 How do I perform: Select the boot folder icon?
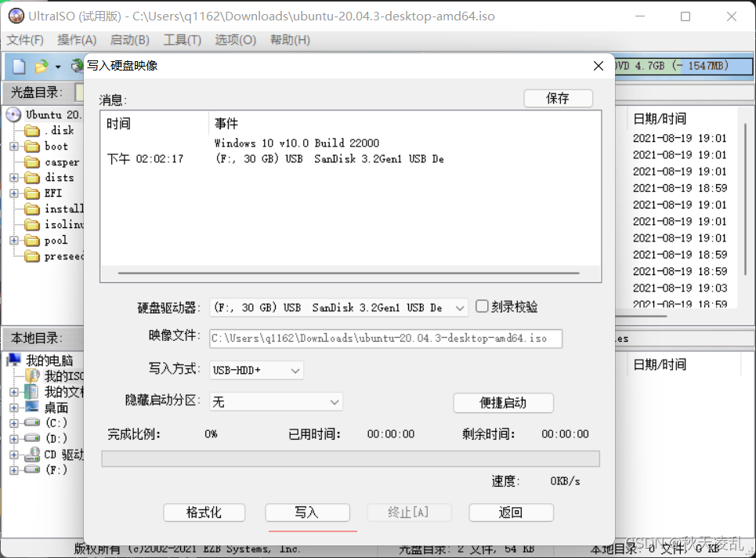[32, 146]
